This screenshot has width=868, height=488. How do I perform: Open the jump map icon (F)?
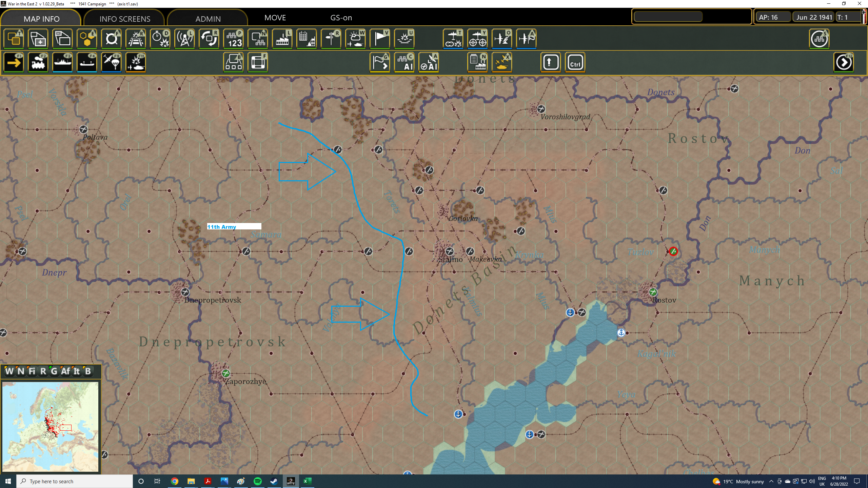(258, 62)
